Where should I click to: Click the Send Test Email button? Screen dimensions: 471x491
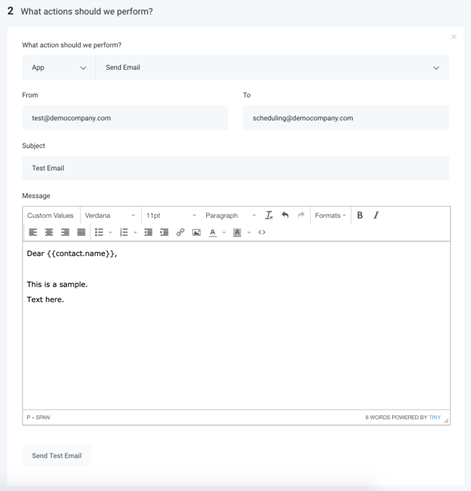[x=57, y=456]
